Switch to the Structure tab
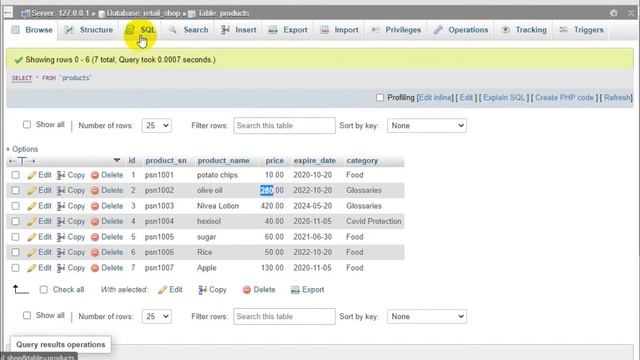The width and height of the screenshot is (640, 360). pos(89,30)
